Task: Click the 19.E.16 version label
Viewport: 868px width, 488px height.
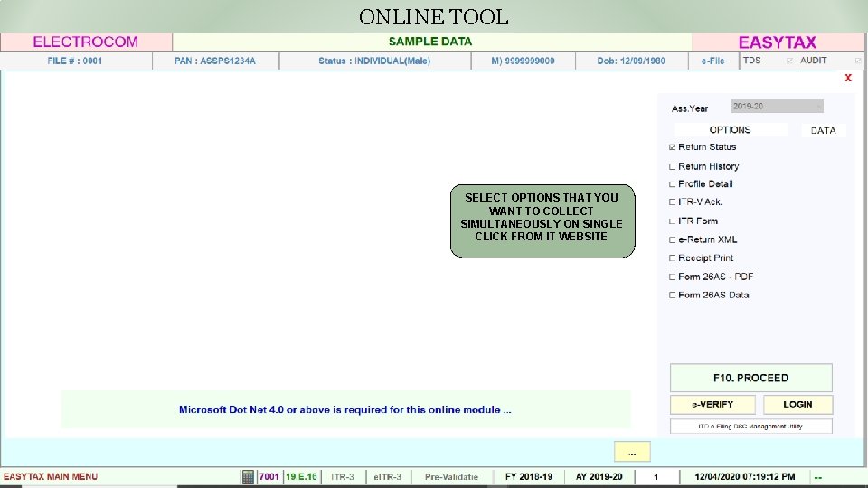Action: click(x=301, y=477)
